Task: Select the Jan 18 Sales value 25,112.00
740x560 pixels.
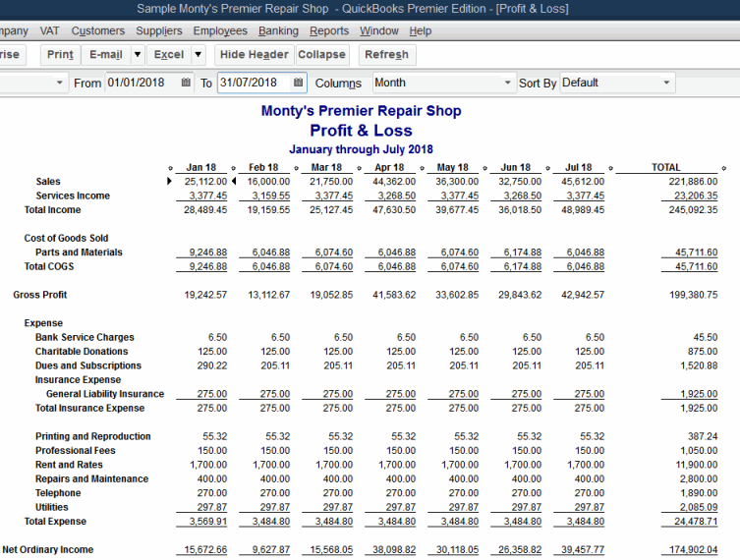Action: [205, 182]
